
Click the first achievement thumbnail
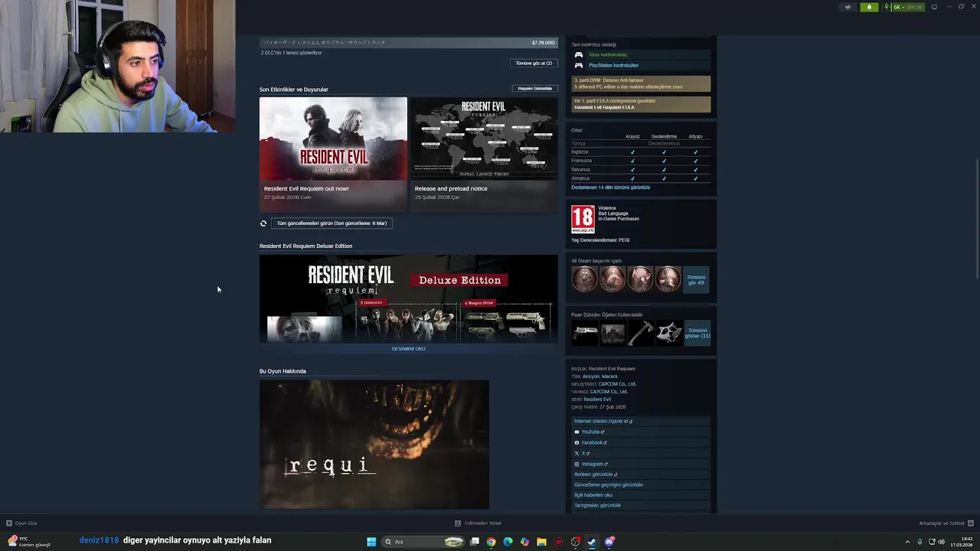[x=585, y=279]
